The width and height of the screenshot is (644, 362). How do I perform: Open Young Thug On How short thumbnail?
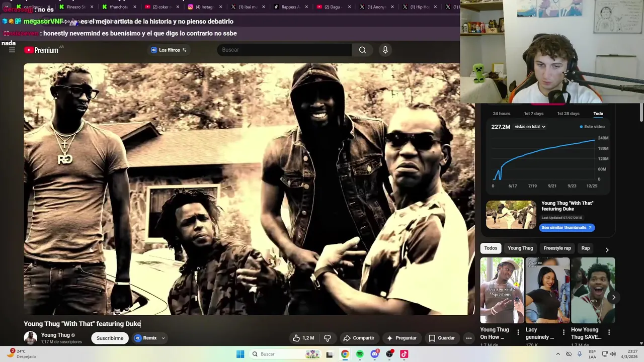[502, 290]
